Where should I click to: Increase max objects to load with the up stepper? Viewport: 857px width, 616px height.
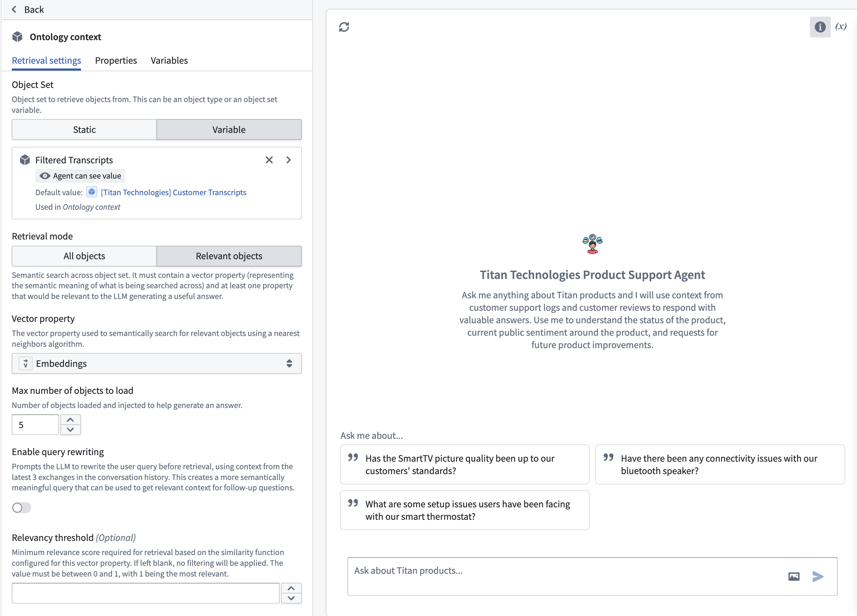tap(70, 419)
